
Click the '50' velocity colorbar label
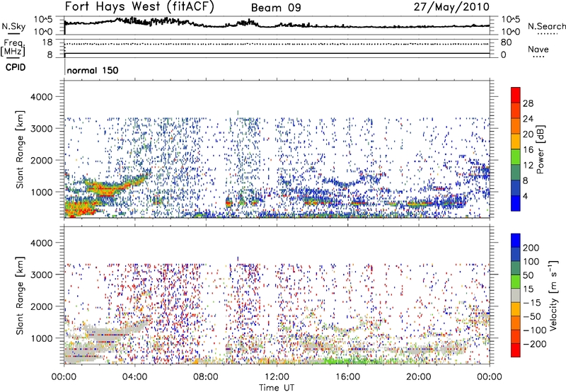pos(528,275)
